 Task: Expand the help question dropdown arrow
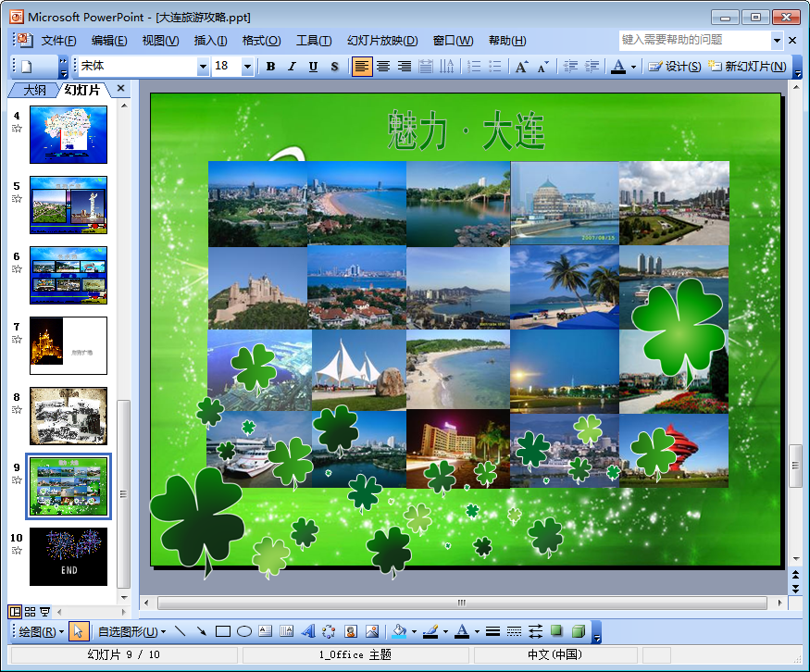click(777, 41)
